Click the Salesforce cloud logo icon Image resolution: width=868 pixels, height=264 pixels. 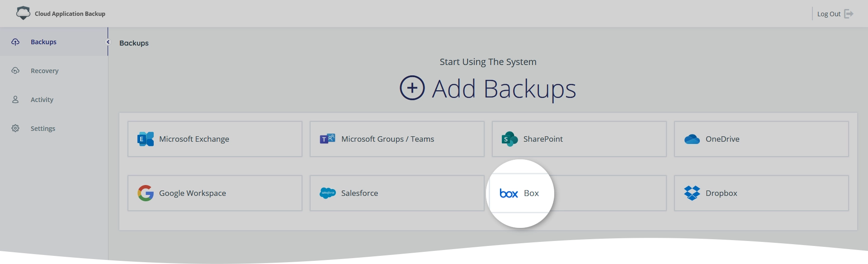point(327,193)
